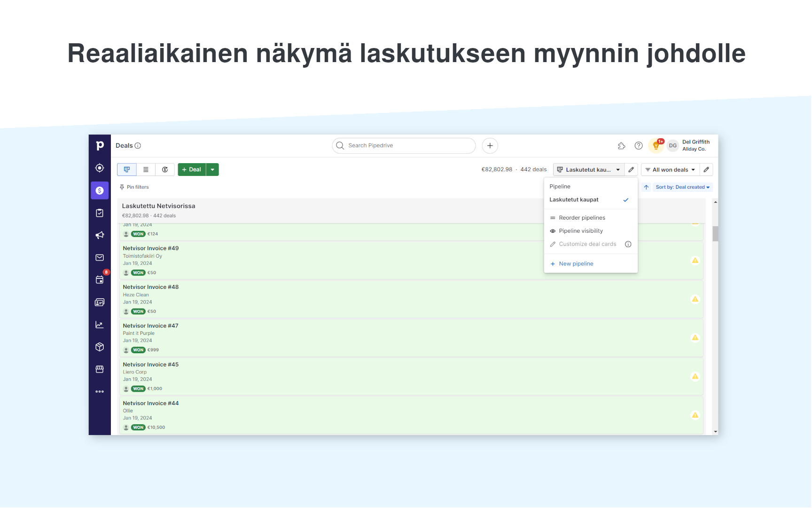The height and width of the screenshot is (508, 812).
Task: Click the deals list scrollbar thumb
Action: click(715, 234)
